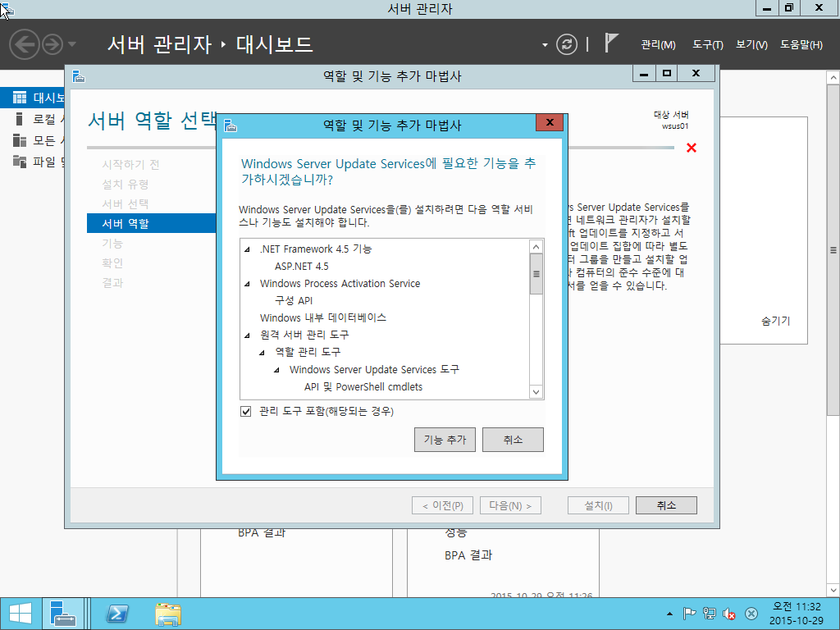
Task: Click wsus01 target server text
Action: 675,126
